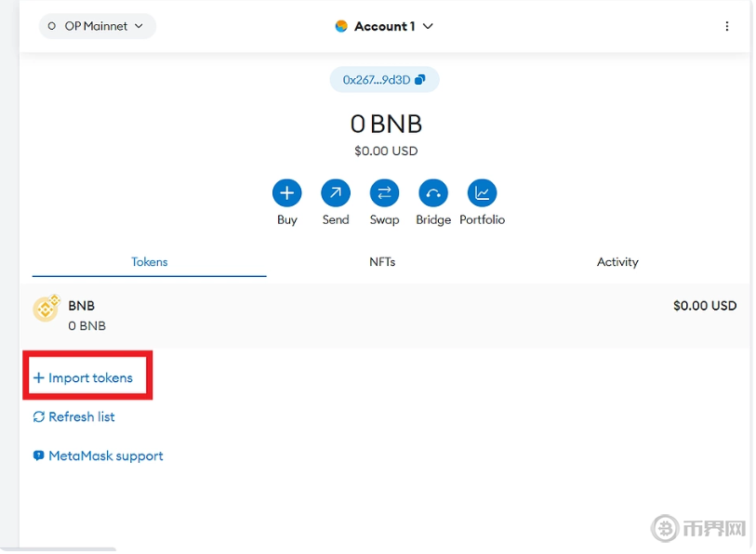The height and width of the screenshot is (554, 756).
Task: Click the Bridge icon button
Action: point(433,193)
